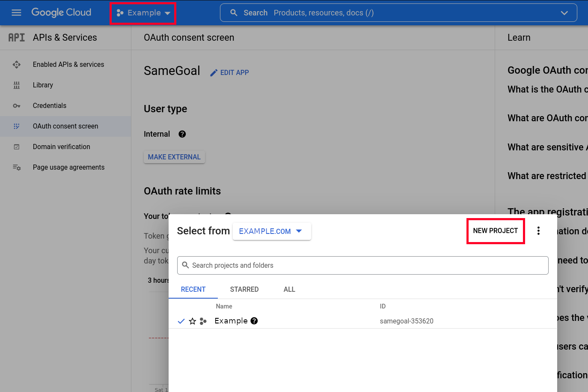Screen dimensions: 588x392
Task: Click the search magnifier icon in top bar
Action: (x=234, y=13)
